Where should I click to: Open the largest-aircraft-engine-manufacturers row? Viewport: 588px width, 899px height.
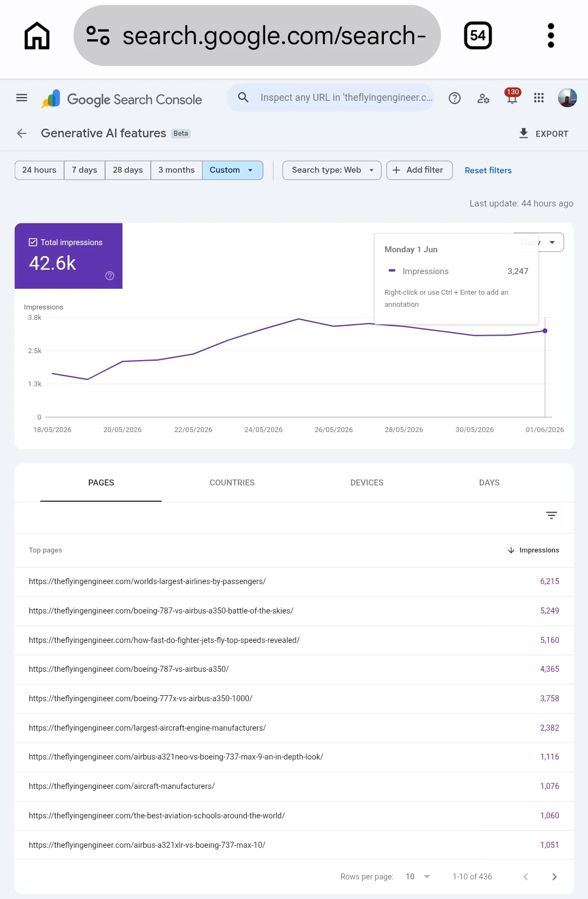click(294, 728)
